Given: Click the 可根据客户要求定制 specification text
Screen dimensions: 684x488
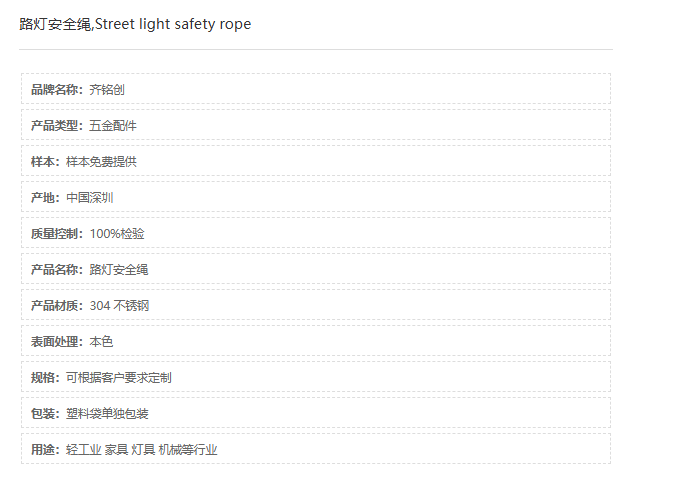Looking at the screenshot, I should point(119,378).
